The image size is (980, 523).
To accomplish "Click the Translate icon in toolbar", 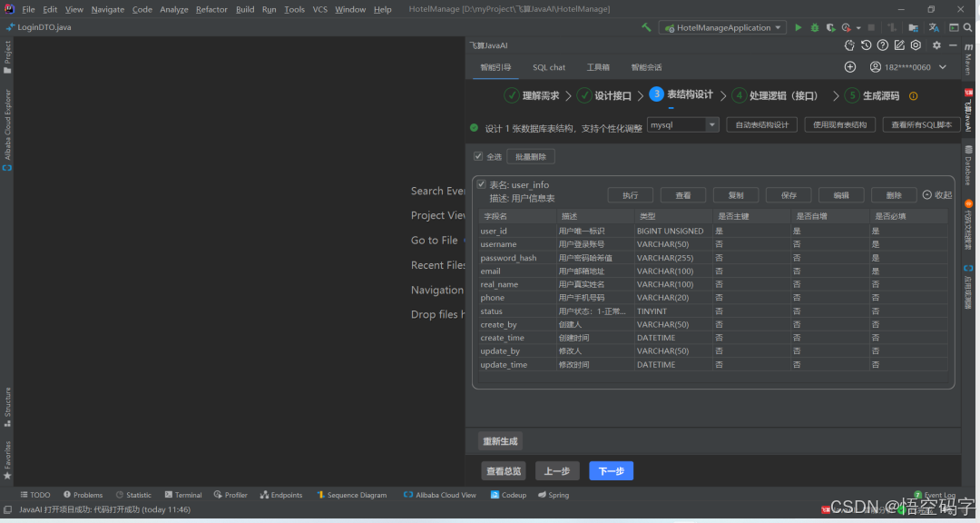I will [934, 27].
